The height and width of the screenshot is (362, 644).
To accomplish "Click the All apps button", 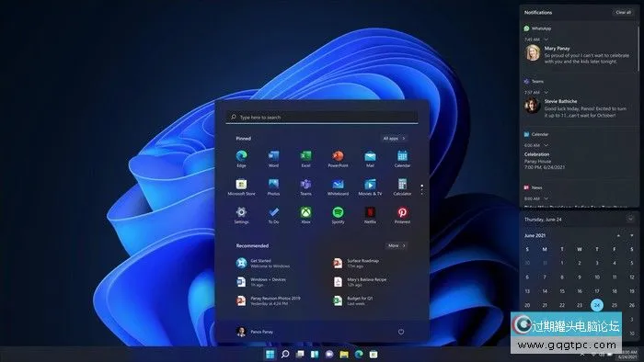I will [x=394, y=139].
